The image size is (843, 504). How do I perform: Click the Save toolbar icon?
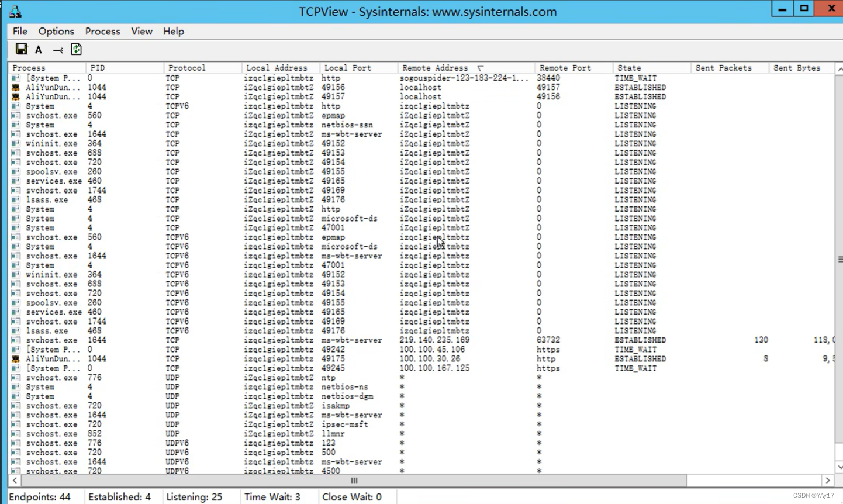(x=21, y=49)
